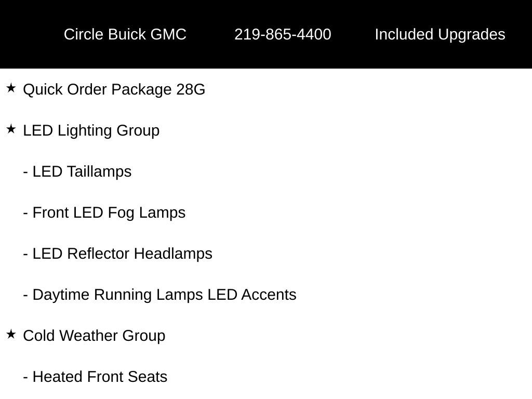Click the dash before Daytime Running Lamps

coord(25,295)
